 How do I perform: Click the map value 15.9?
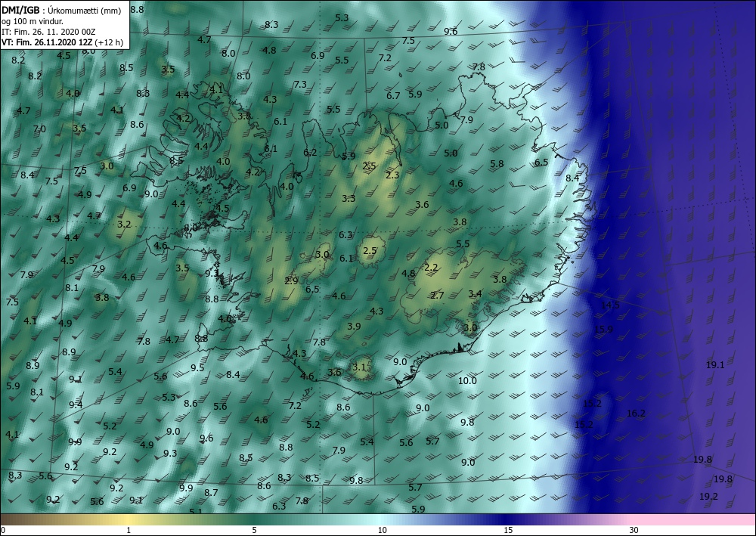coord(603,329)
